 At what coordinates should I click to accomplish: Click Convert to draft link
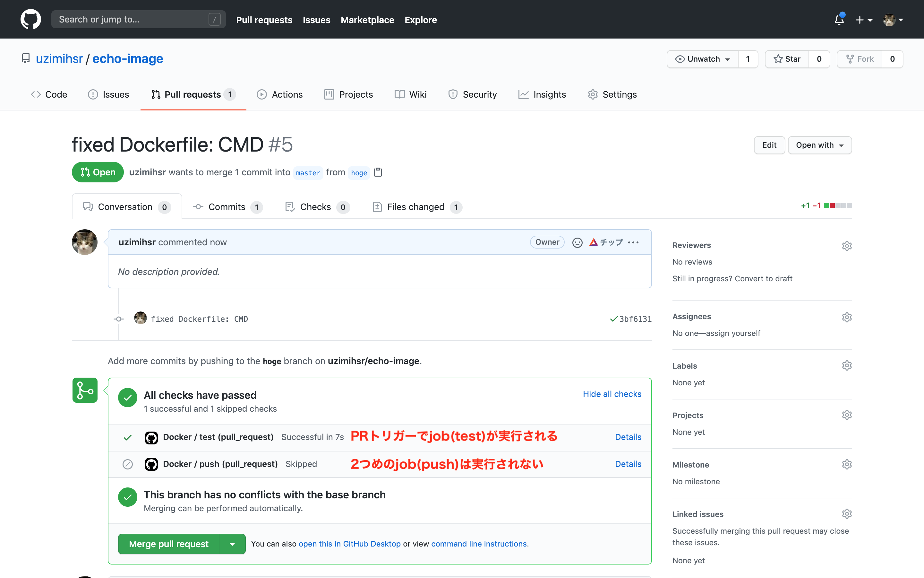click(x=764, y=279)
